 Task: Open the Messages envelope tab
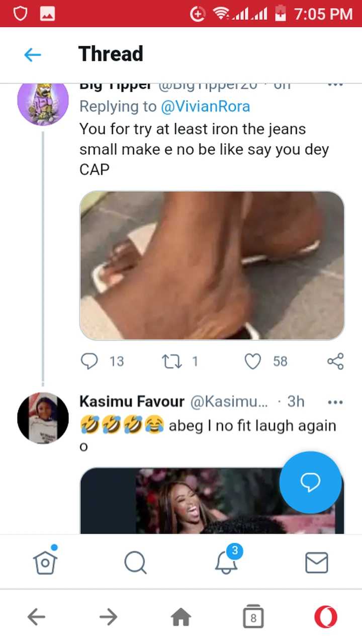(x=317, y=562)
